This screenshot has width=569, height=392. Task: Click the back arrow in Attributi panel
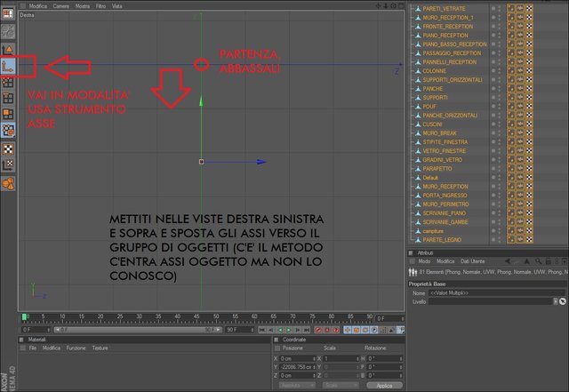508,261
